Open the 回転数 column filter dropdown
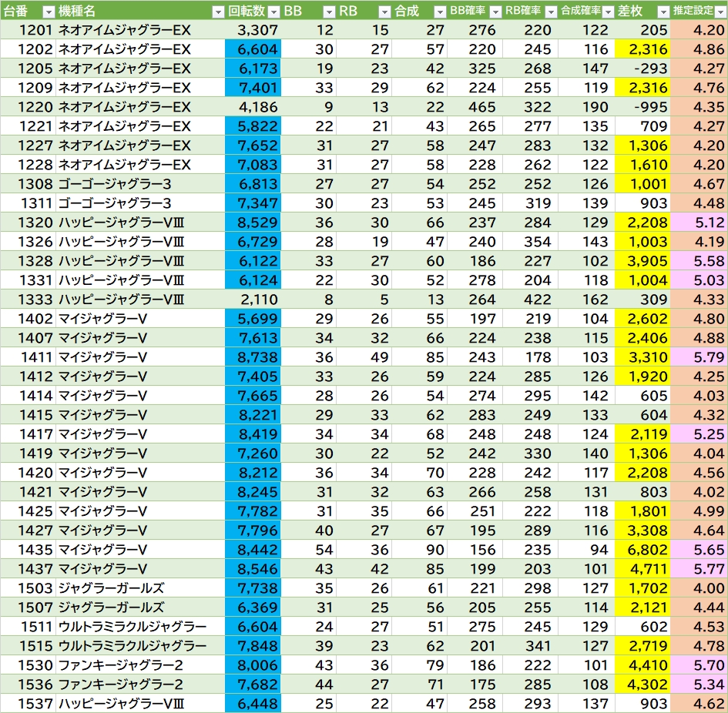Viewport: 728px width, 713px height. 274,12
